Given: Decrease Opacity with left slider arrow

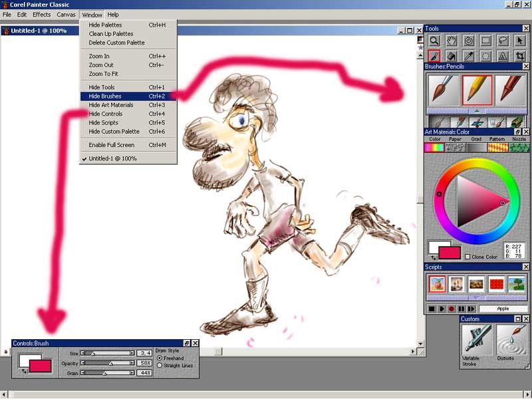Looking at the screenshot, I should pyautogui.click(x=82, y=363).
